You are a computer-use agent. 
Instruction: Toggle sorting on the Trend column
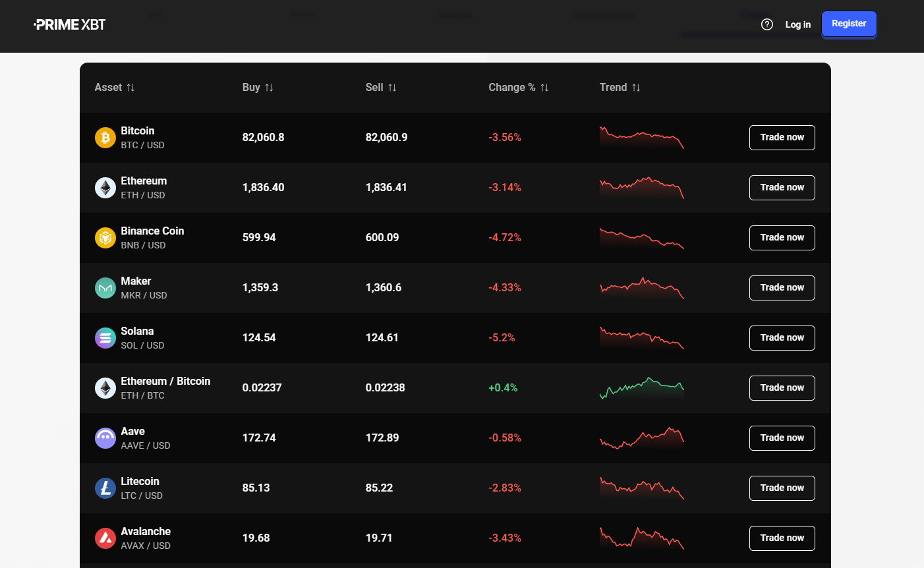[637, 87]
